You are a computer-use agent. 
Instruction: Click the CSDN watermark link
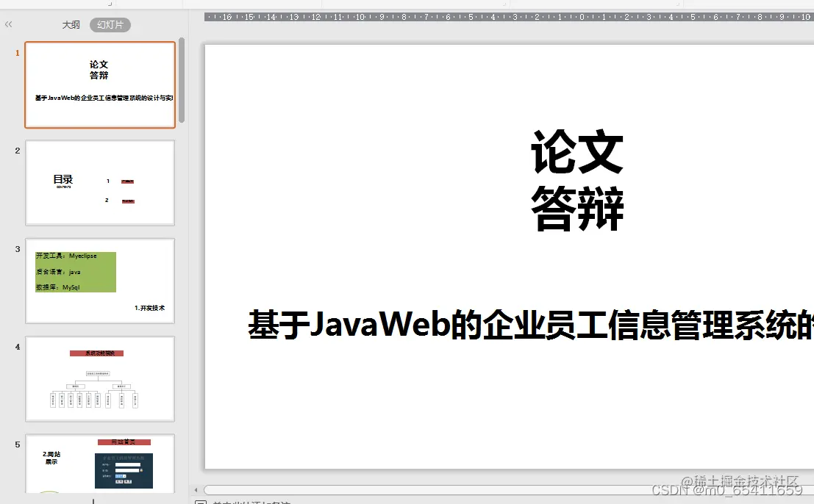pos(728,489)
